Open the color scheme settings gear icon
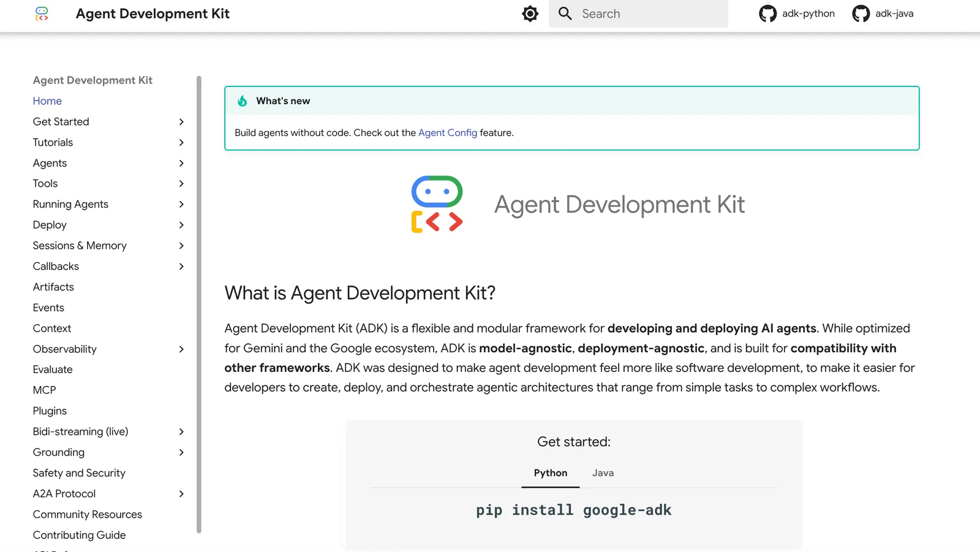980x552 pixels. click(529, 13)
